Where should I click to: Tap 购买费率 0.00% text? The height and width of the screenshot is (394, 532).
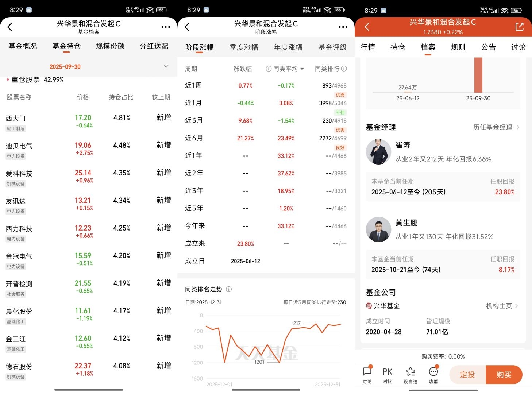click(443, 356)
